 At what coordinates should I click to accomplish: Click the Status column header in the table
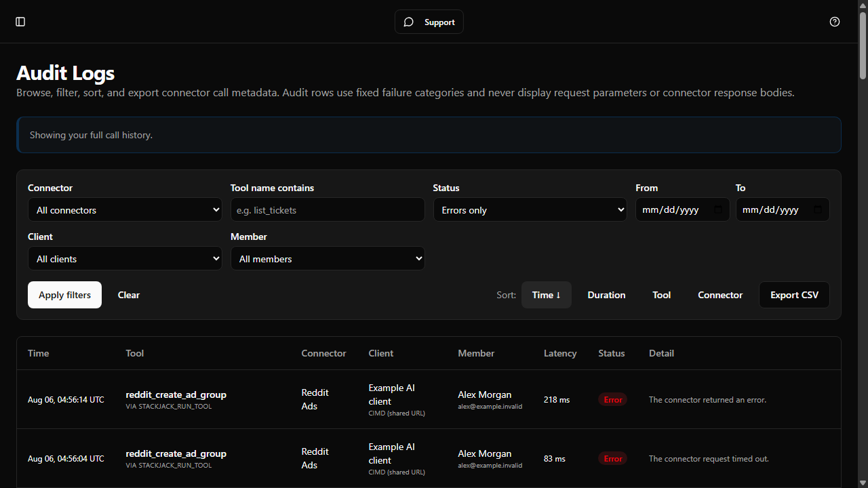coord(612,353)
